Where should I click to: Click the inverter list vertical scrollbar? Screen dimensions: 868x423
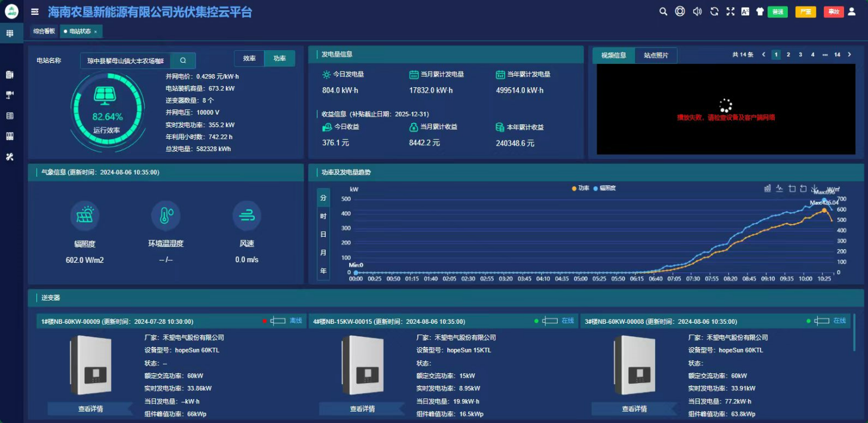click(854, 333)
